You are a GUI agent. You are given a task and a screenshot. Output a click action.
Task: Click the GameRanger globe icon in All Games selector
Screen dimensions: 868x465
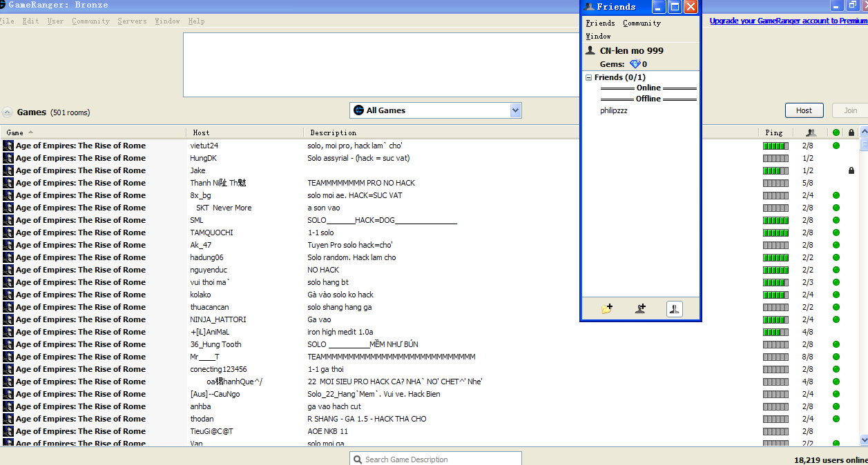click(360, 110)
